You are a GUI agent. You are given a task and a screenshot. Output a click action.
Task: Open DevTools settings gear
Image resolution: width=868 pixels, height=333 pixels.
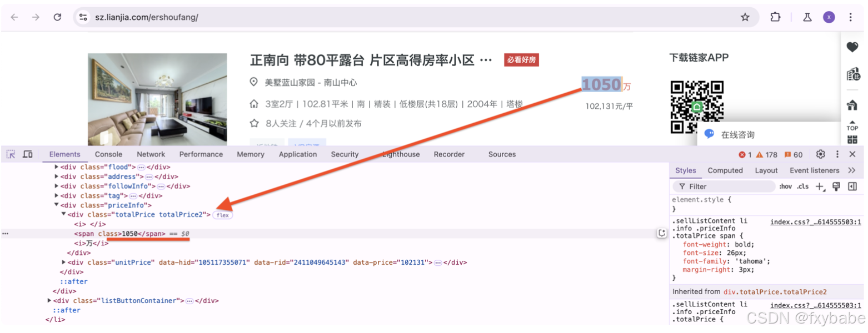pos(820,154)
